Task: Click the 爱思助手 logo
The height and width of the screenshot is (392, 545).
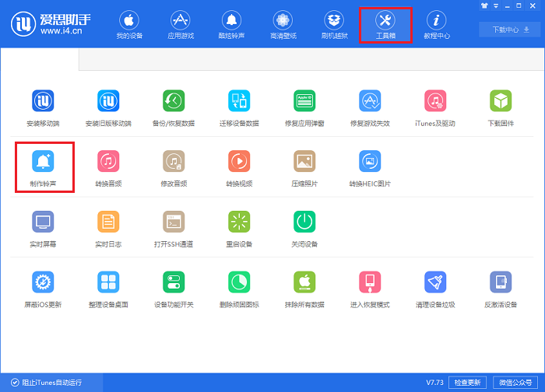Action: 51,24
